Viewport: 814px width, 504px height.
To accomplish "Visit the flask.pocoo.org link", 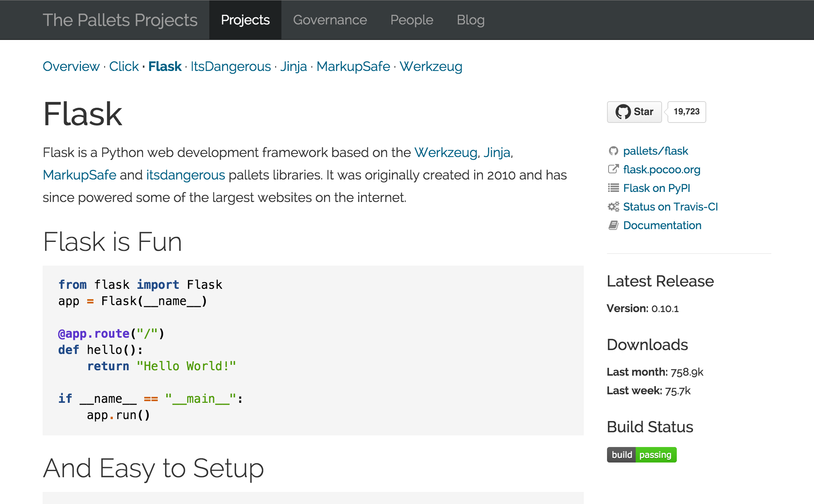I will pyautogui.click(x=662, y=169).
